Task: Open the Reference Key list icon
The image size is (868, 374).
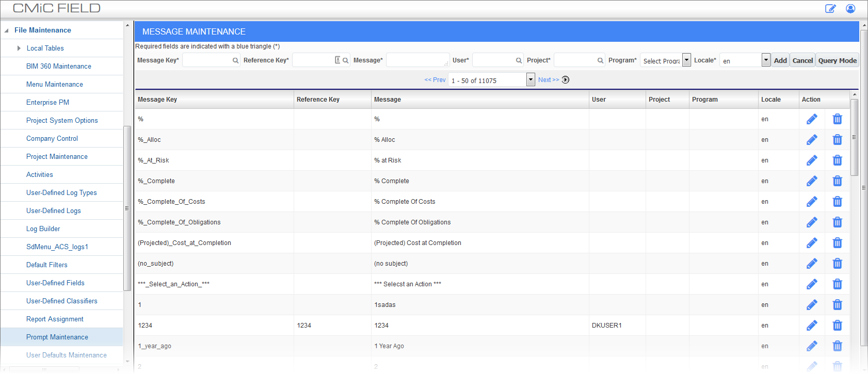Action: pyautogui.click(x=337, y=60)
